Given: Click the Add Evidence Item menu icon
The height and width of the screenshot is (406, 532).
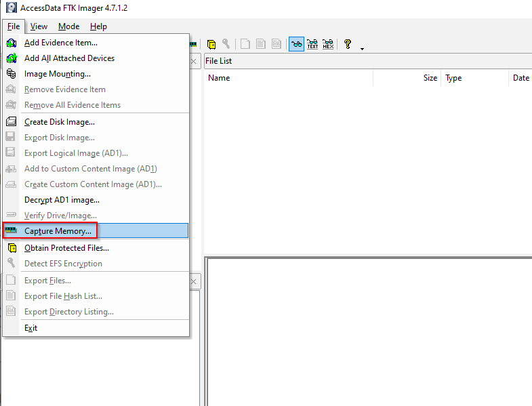Looking at the screenshot, I should click(x=12, y=43).
